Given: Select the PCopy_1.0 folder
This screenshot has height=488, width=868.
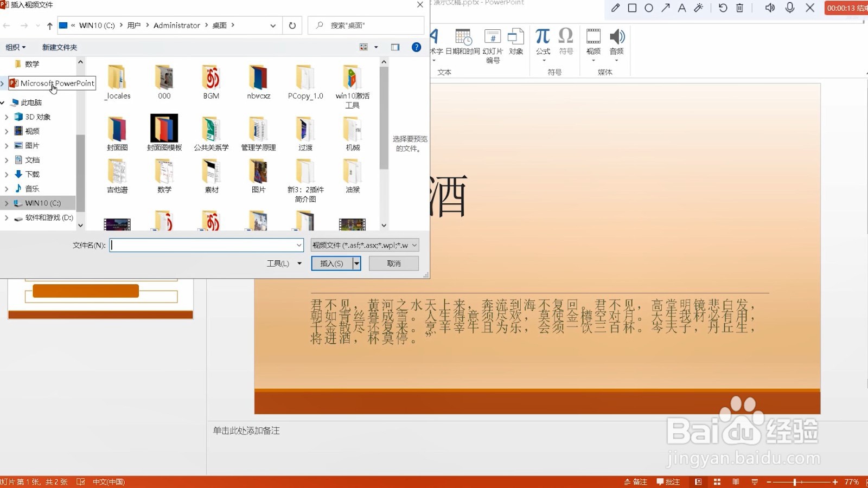Looking at the screenshot, I should pos(305,82).
